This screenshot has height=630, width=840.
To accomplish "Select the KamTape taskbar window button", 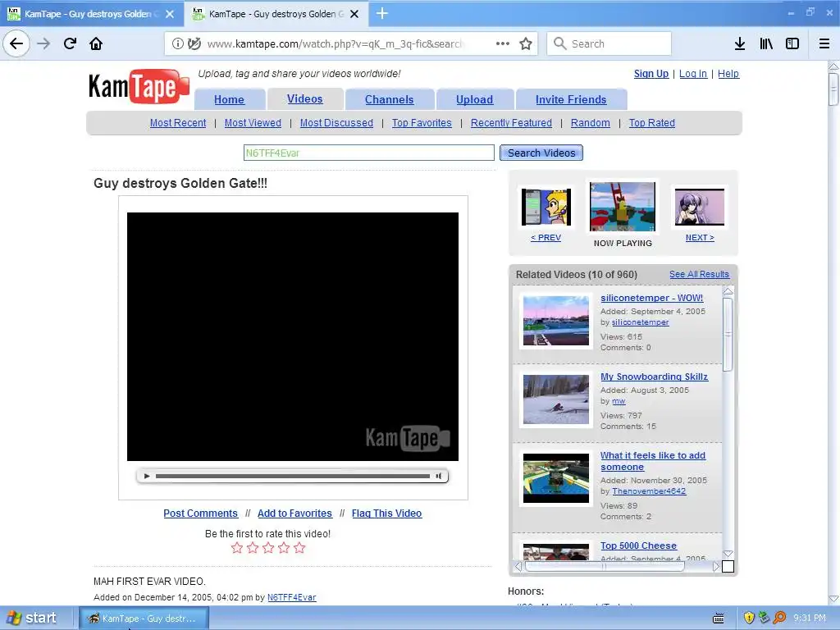I will 144,619.
